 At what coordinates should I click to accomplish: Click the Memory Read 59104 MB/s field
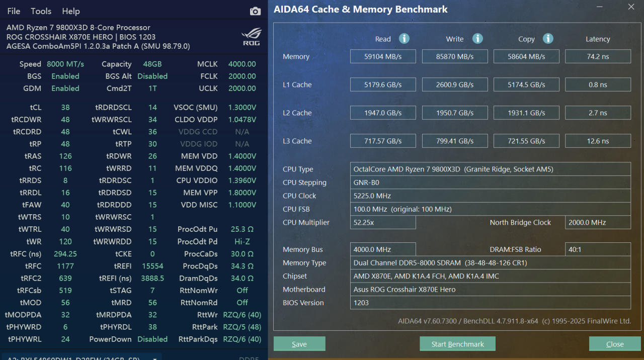point(383,56)
